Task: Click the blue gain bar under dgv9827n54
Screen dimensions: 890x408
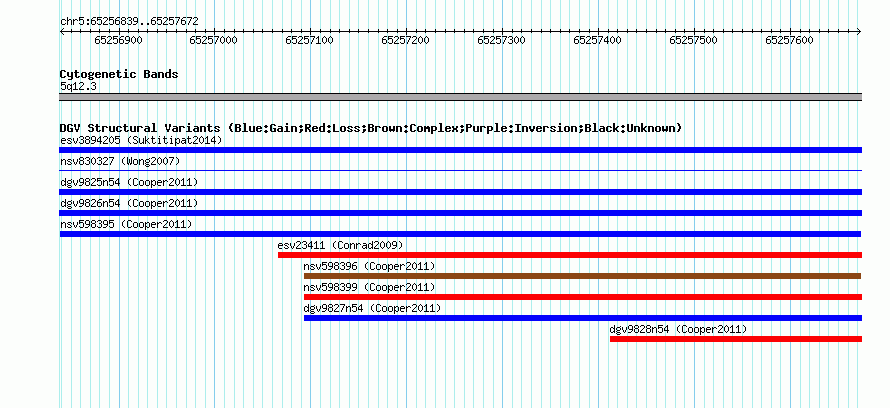Action: (x=583, y=318)
